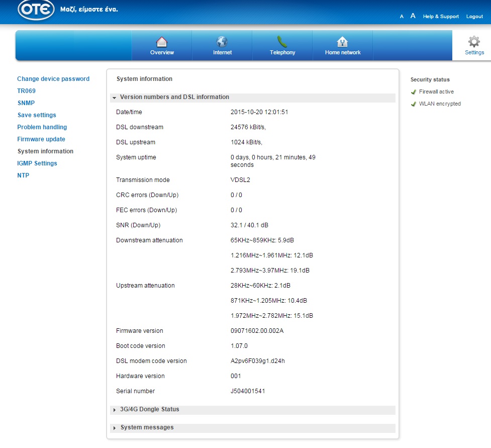Open IGMP Settings page
This screenshot has width=491, height=448.
tap(37, 163)
